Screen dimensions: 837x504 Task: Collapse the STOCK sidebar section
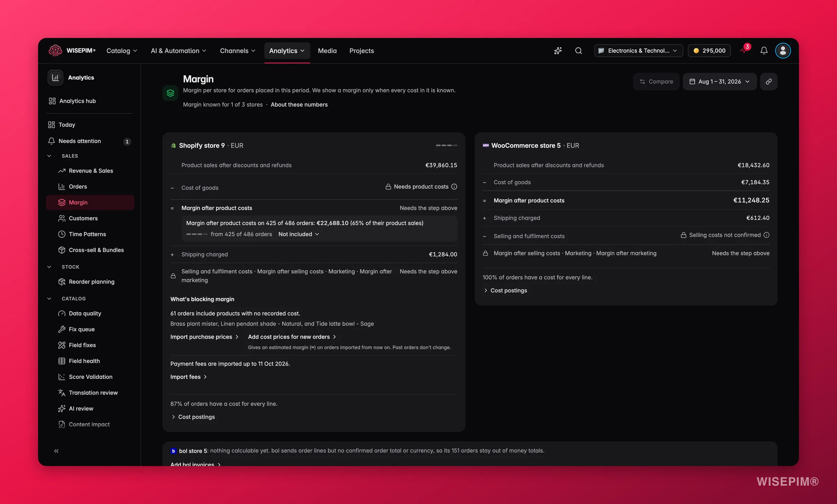pos(49,267)
